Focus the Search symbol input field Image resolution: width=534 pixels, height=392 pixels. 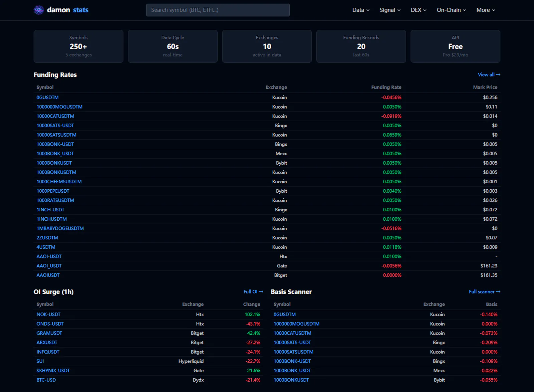218,10
